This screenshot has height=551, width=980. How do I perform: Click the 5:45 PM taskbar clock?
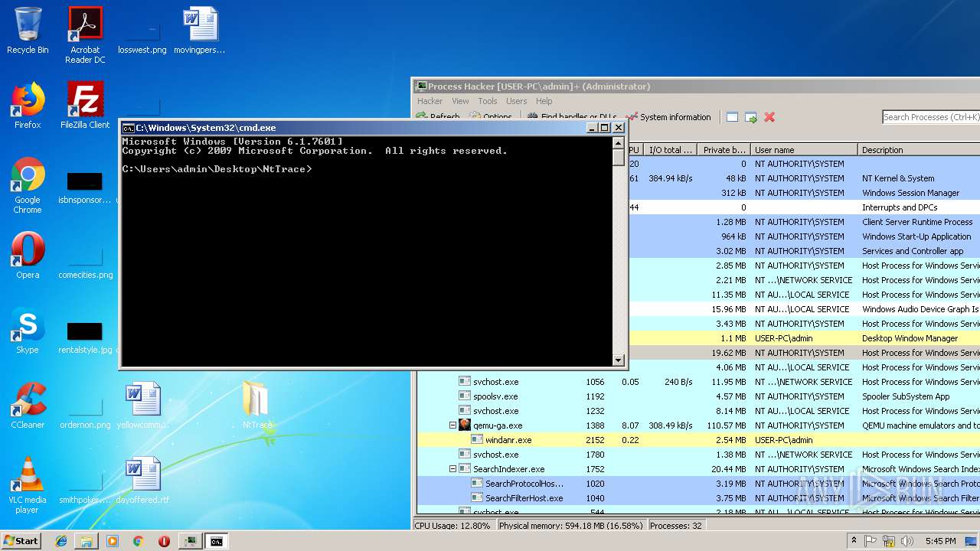[940, 541]
